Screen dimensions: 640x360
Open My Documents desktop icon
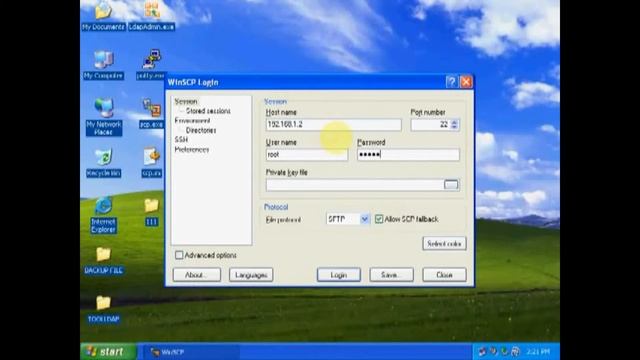pyautogui.click(x=103, y=16)
